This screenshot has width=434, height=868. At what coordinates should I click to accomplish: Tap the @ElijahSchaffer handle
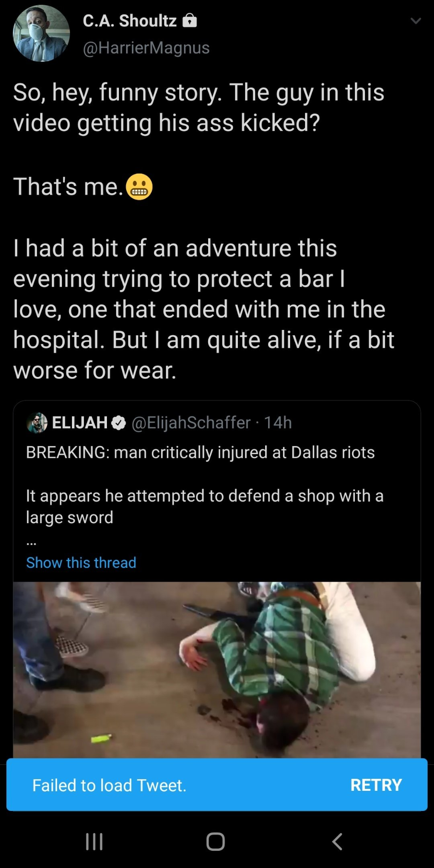pos(191,422)
